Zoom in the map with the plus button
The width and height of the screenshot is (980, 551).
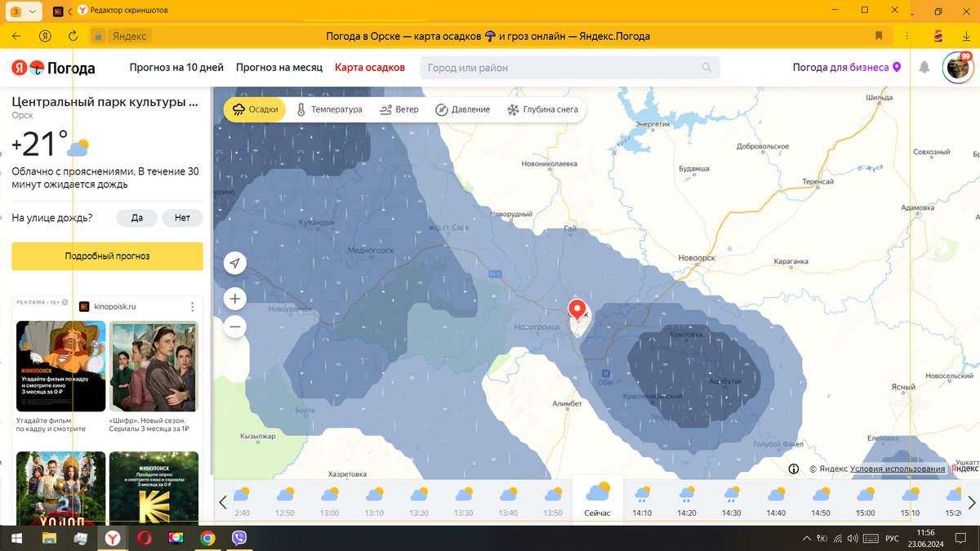tap(235, 299)
